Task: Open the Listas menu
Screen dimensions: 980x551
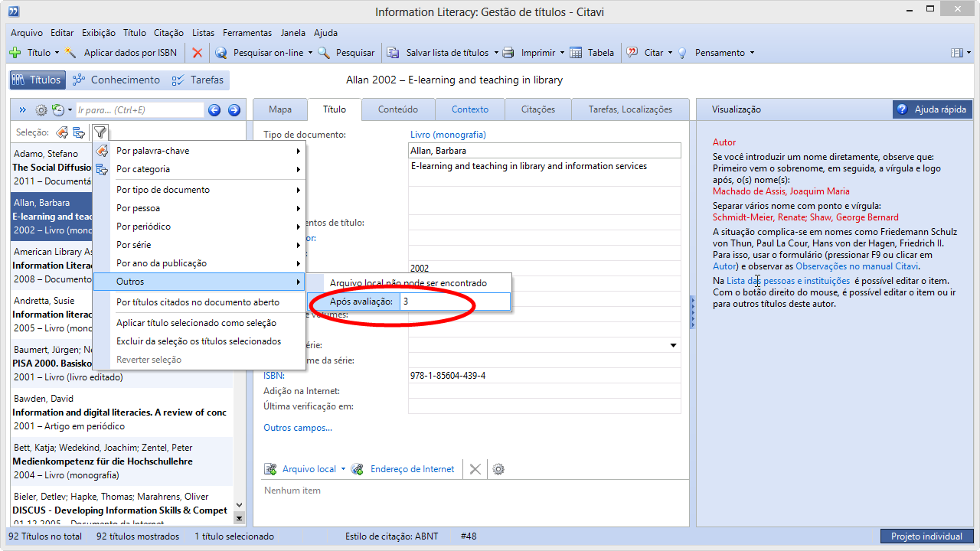Action: (203, 33)
